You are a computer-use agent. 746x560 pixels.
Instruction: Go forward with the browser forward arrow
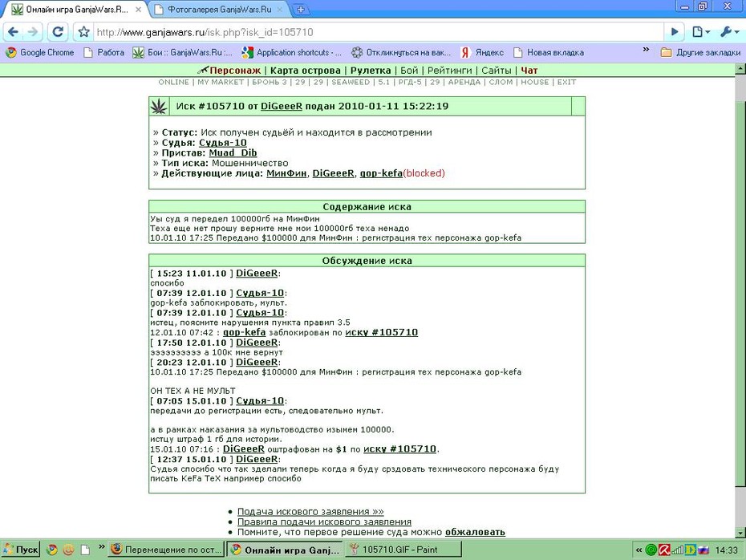[33, 32]
